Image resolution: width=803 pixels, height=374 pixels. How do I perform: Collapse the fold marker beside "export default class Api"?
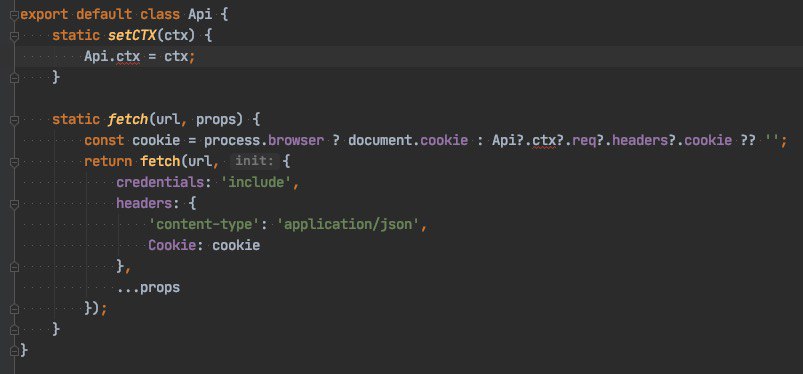14,15
